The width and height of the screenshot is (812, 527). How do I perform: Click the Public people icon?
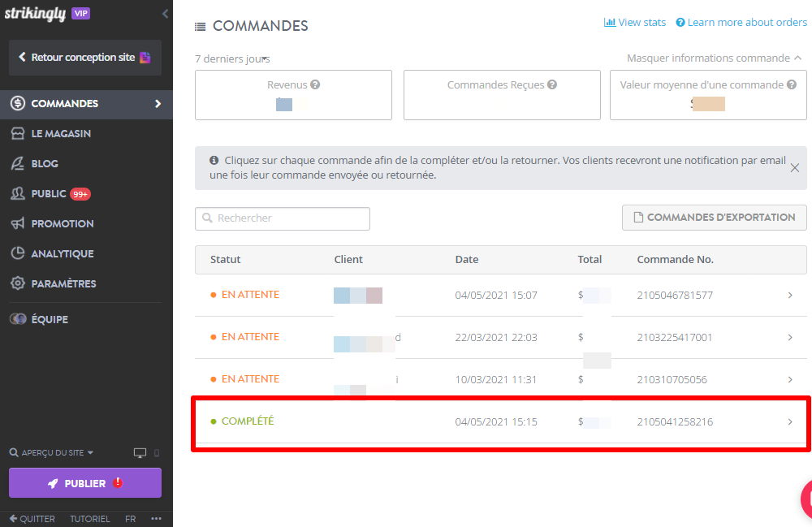18,193
